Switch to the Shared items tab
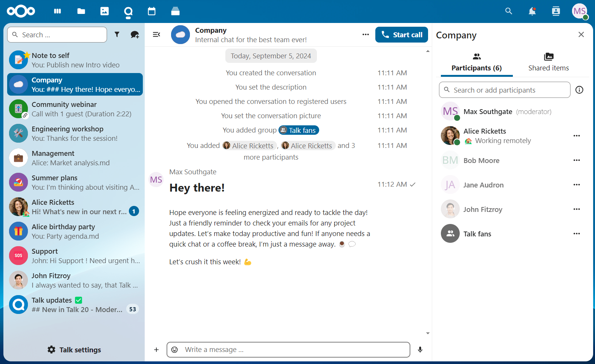Viewport: 595px width, 364px height. [548, 62]
